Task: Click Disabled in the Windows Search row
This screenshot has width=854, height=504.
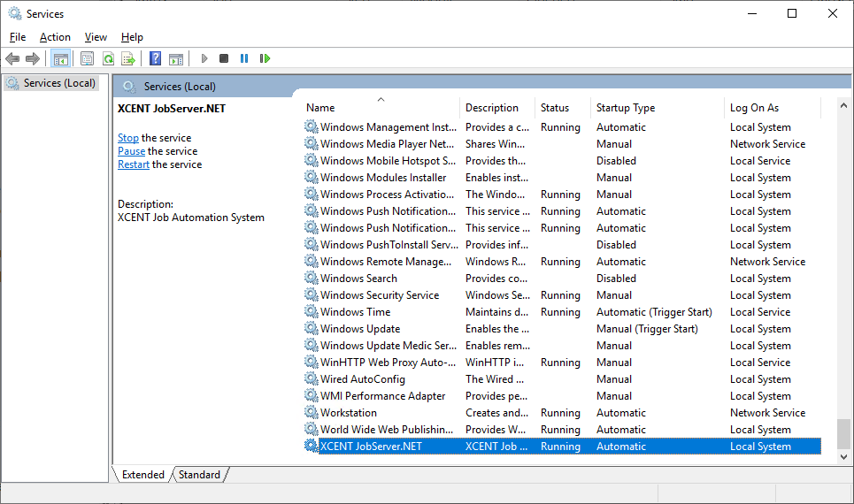Action: pos(616,278)
